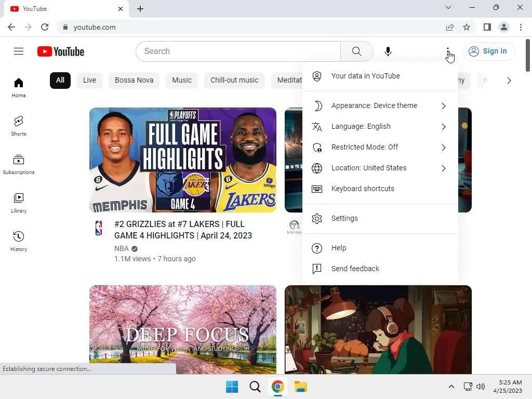Open the NBA channel name link
Viewport: 532px width, 399px height.
122,249
